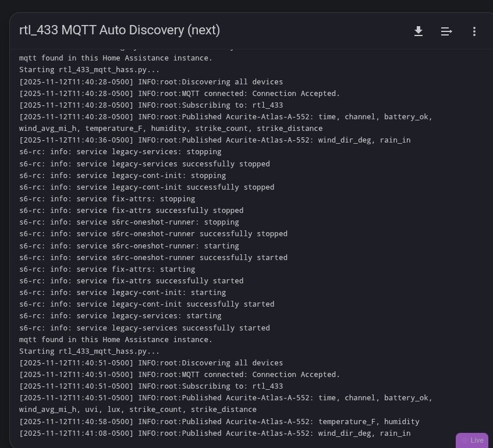Click the 11:41:08 rain_in log entry
The image size is (493, 448).
[x=215, y=433]
